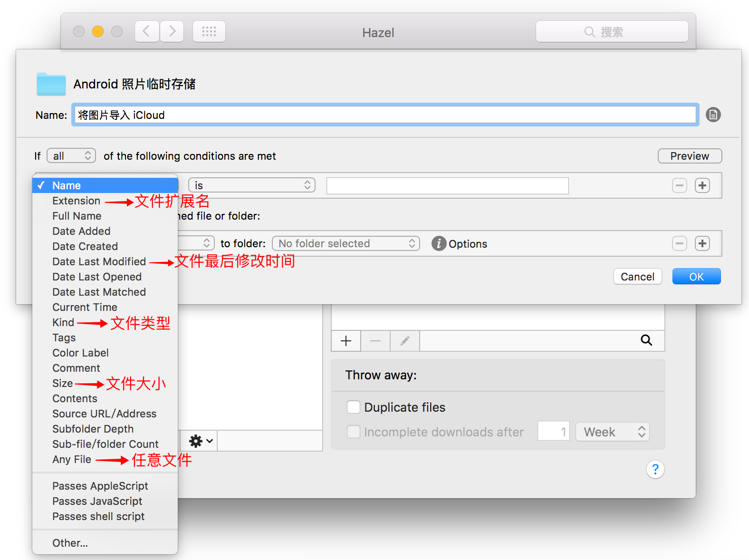This screenshot has width=749, height=560.
Task: Go back with the toolbar left arrow
Action: click(x=147, y=32)
